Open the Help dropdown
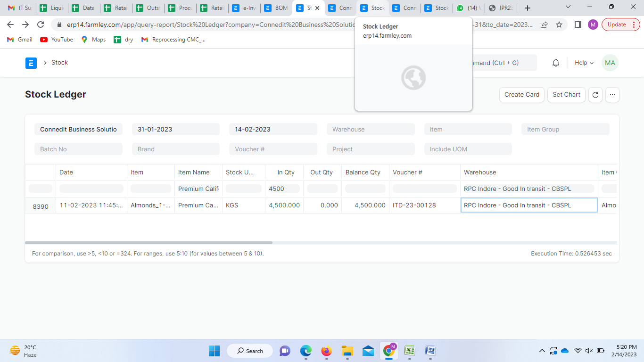Viewport: 644px width, 362px height. pos(583,62)
